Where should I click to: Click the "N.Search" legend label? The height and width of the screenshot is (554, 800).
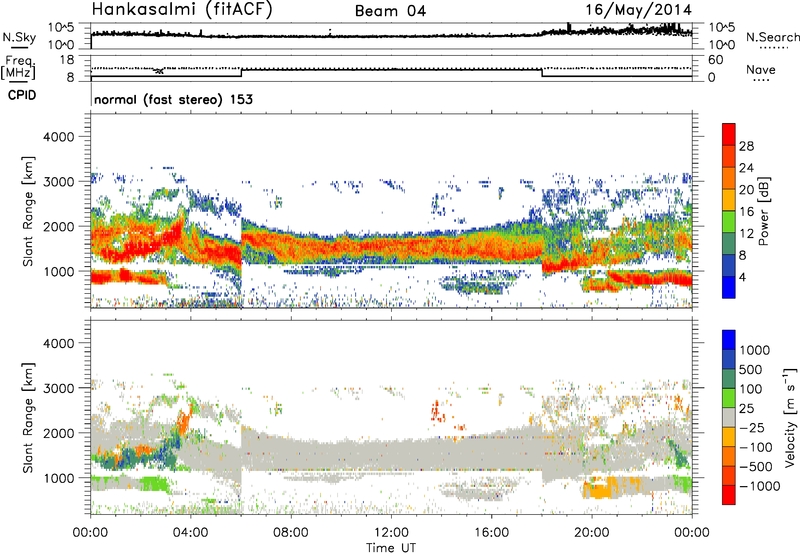tap(773, 37)
